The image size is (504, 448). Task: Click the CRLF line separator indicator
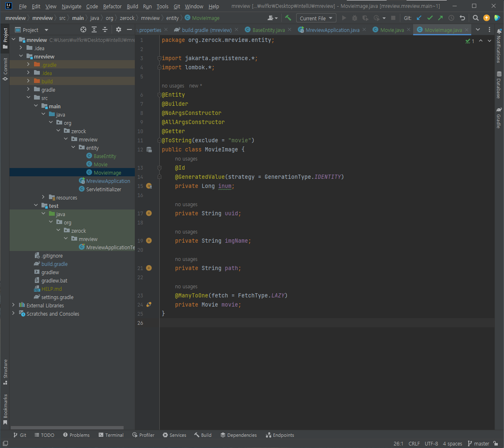[414, 443]
